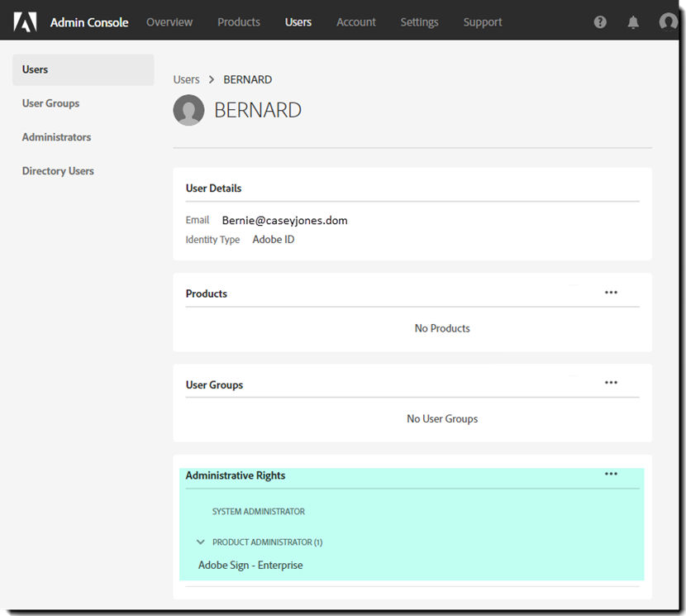Open the Products tab in top bar
The width and height of the screenshot is (686, 616).
(x=238, y=21)
